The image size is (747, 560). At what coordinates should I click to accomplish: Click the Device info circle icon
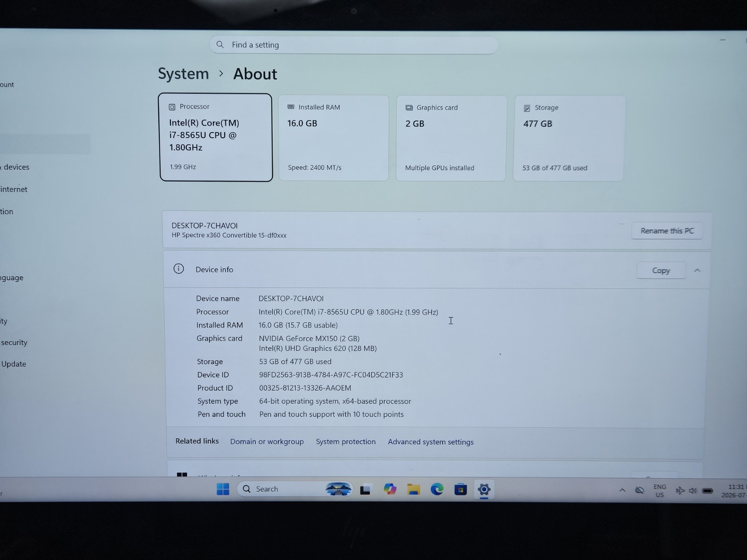point(178,269)
